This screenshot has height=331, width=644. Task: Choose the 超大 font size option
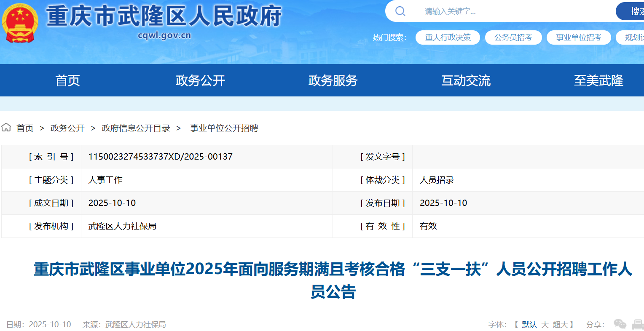pos(561,324)
